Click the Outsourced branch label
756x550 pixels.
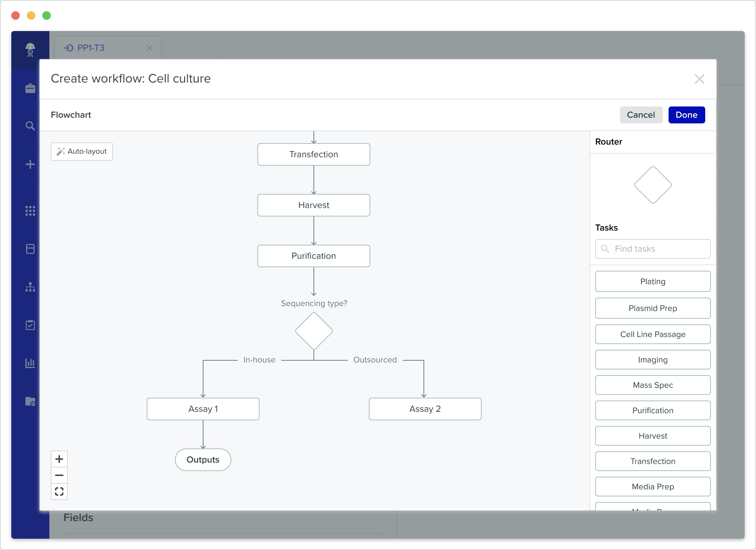[375, 360]
